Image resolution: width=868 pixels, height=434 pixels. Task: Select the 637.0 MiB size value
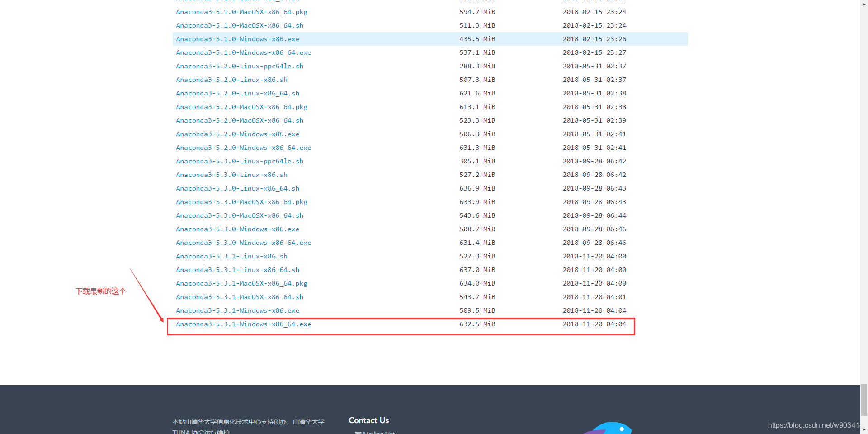click(477, 270)
